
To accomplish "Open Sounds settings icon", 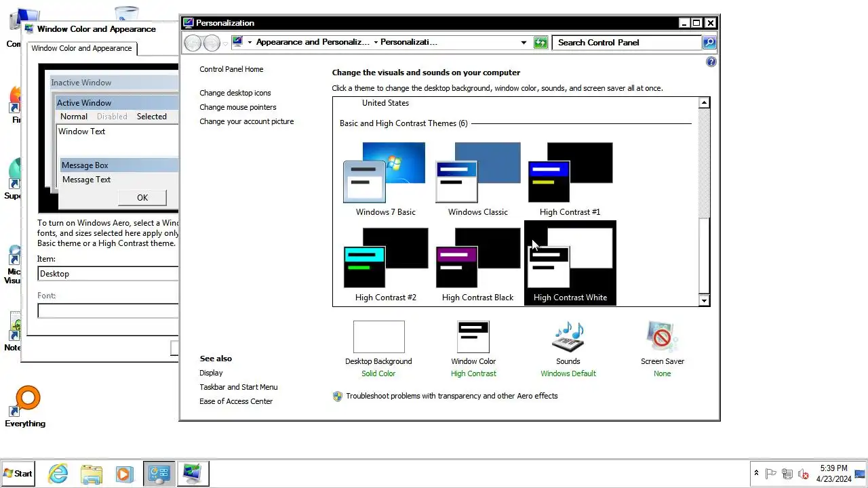I will [568, 337].
